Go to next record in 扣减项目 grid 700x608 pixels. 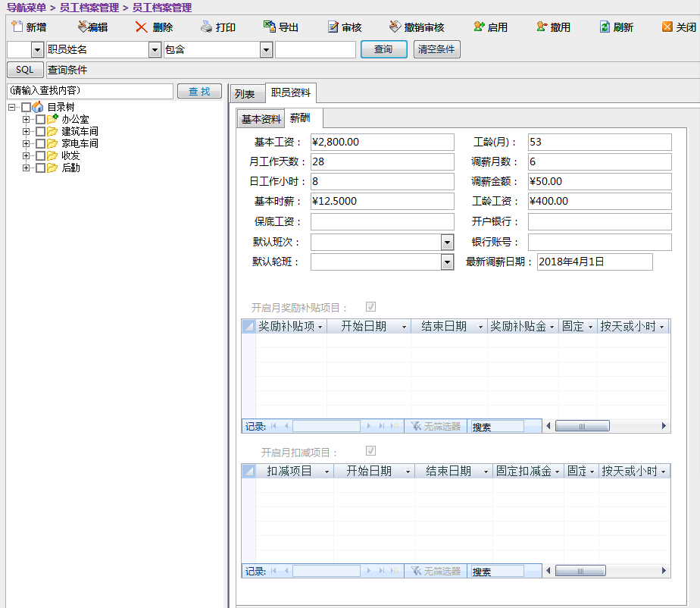(369, 571)
